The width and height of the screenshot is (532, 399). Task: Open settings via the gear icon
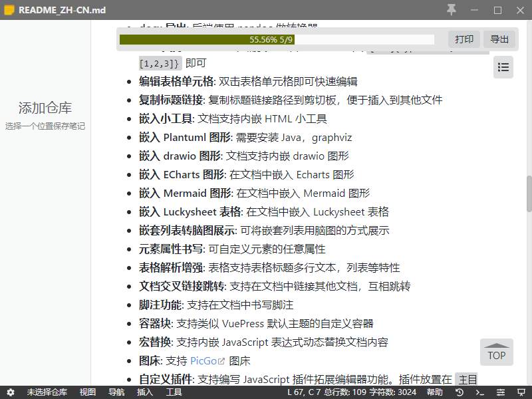pyautogui.click(x=9, y=392)
